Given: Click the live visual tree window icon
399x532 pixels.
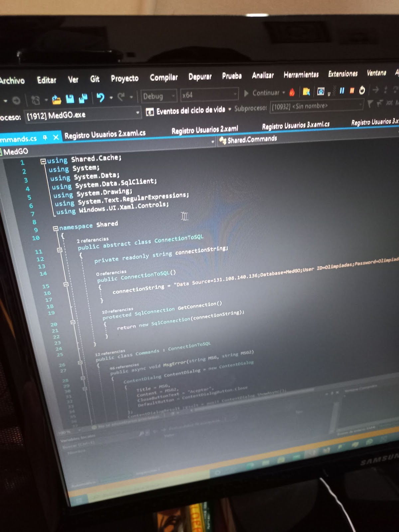Looking at the screenshot, I should (321, 91).
